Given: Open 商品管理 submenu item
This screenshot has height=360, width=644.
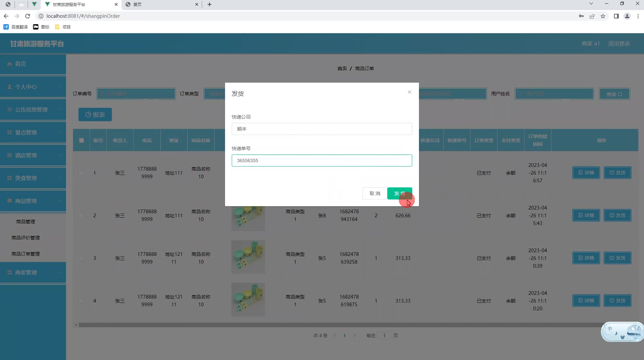Looking at the screenshot, I should (26, 222).
